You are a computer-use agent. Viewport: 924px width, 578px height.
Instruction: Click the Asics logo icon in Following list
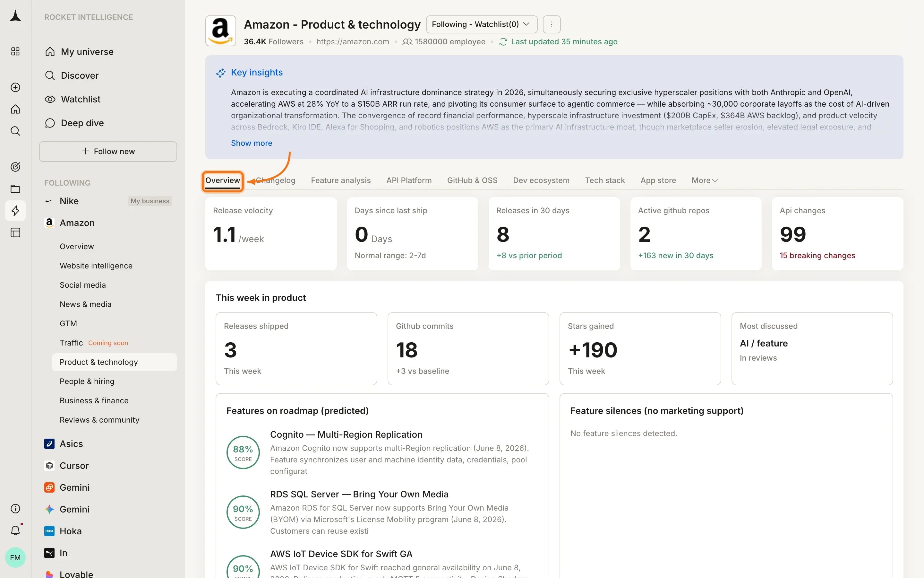(49, 443)
